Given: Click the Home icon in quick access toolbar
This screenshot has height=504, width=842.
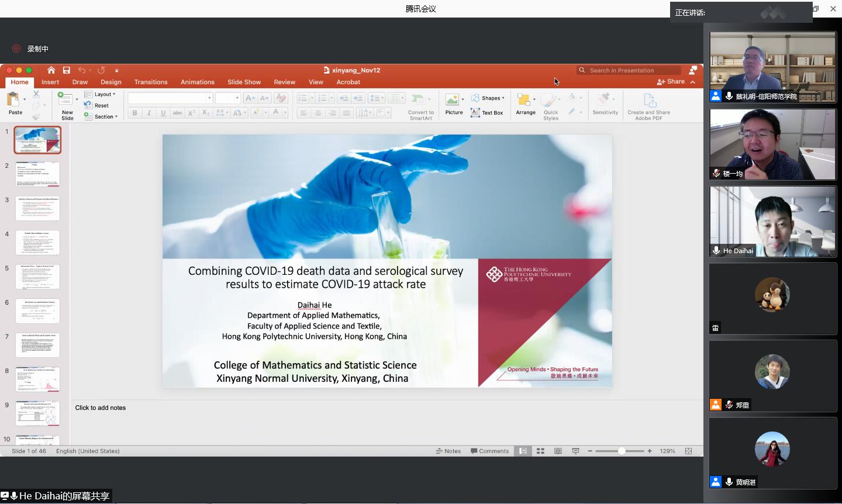Looking at the screenshot, I should (51, 70).
